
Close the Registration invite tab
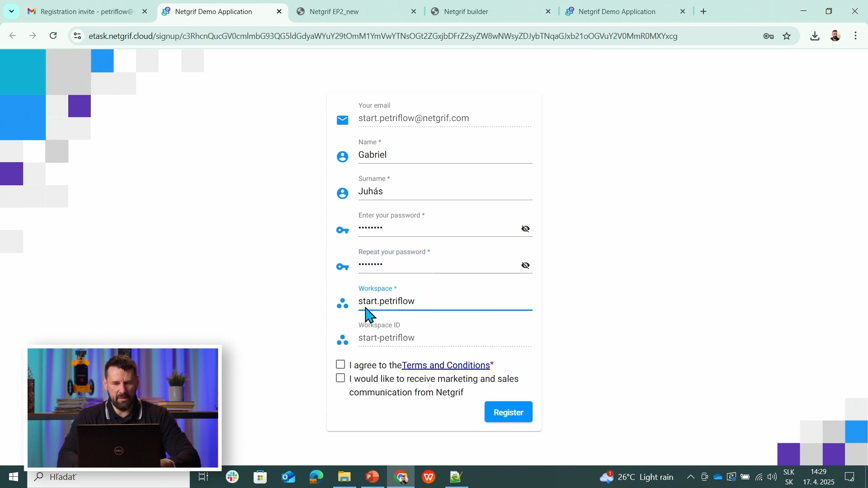point(145,11)
